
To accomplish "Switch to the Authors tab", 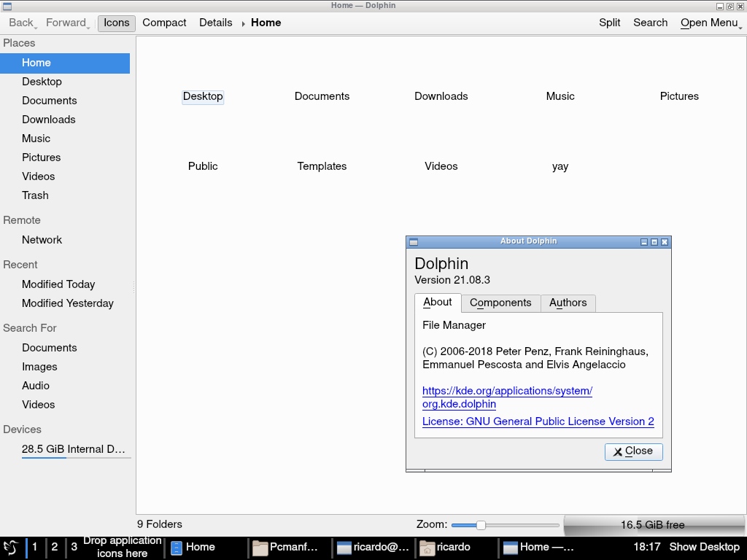I will pyautogui.click(x=568, y=303).
